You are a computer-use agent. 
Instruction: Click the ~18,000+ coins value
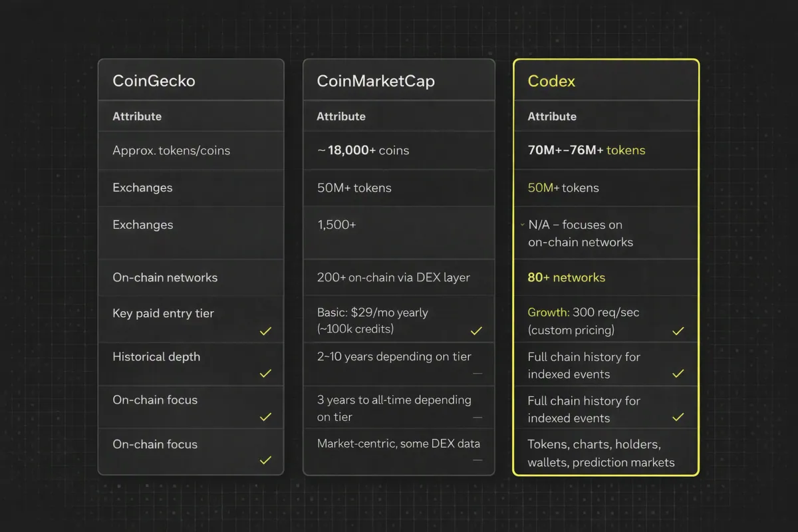point(363,150)
